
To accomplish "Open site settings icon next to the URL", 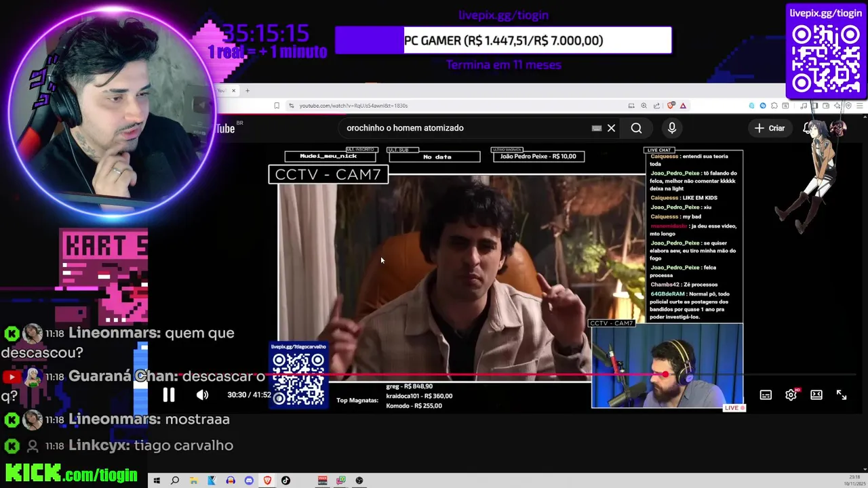I will [x=291, y=105].
